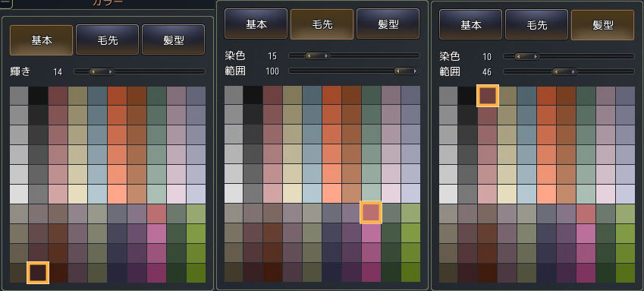Viewport: 644px width, 291px height.
Task: Choose the pale sky blue swatch in 輝き panel
Action: coord(97,194)
